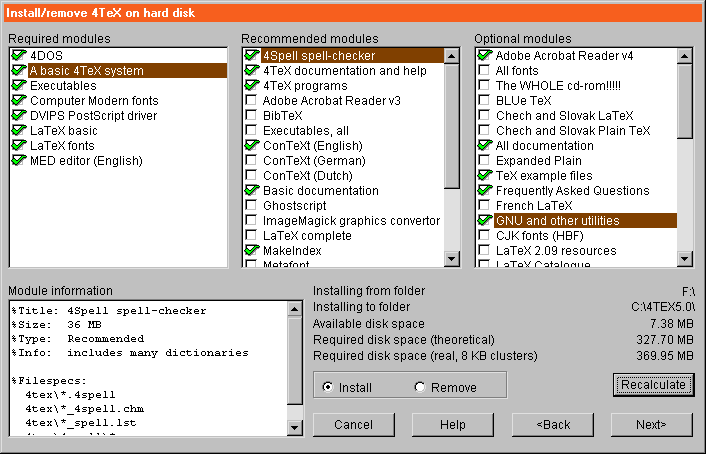The height and width of the screenshot is (454, 706).
Task: Click up arrow of Optional modules scrollbar
Action: tap(684, 56)
